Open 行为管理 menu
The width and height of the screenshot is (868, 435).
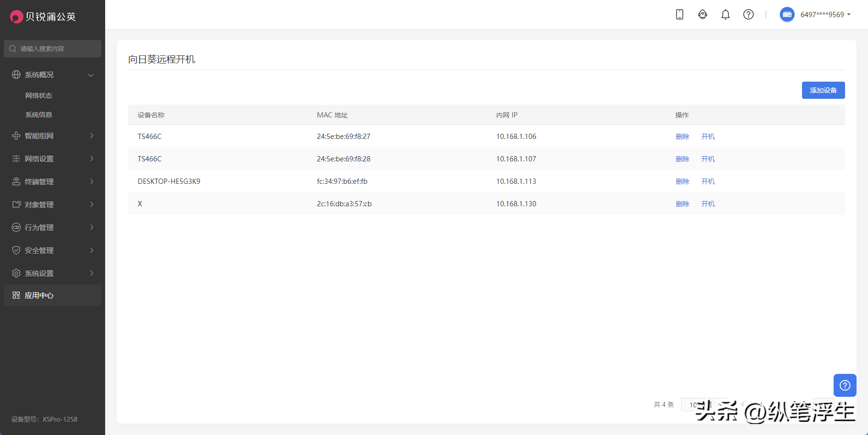tap(53, 227)
